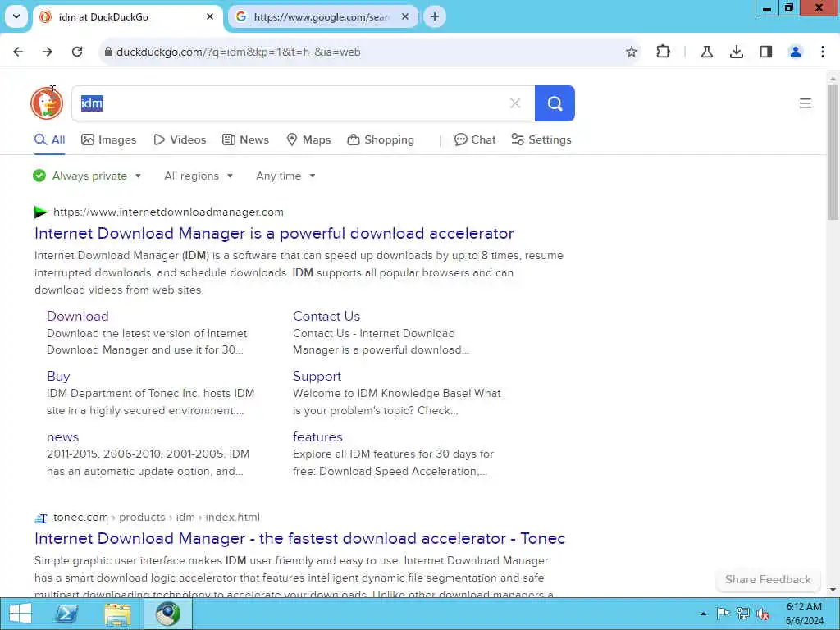Image resolution: width=840 pixels, height=630 pixels.
Task: Switch to the Videos tab
Action: point(180,139)
